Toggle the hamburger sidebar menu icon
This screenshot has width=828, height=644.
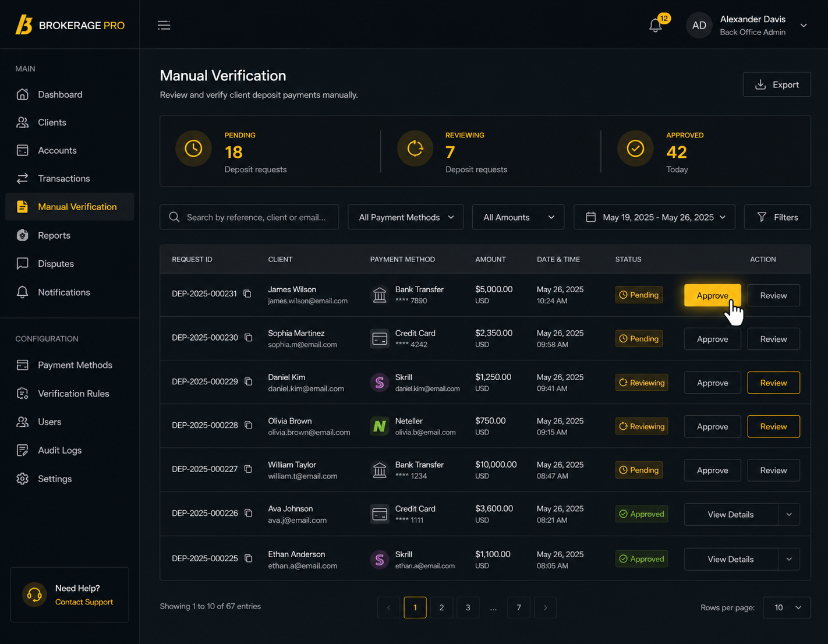pyautogui.click(x=164, y=25)
